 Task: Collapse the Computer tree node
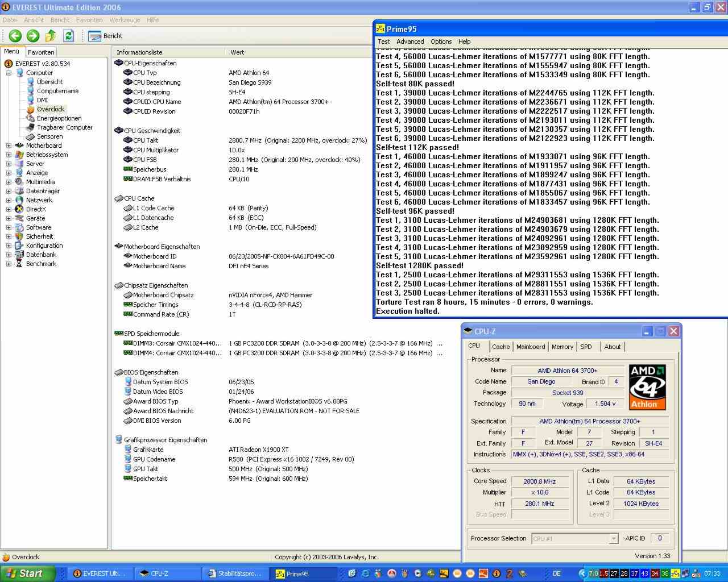click(x=9, y=73)
